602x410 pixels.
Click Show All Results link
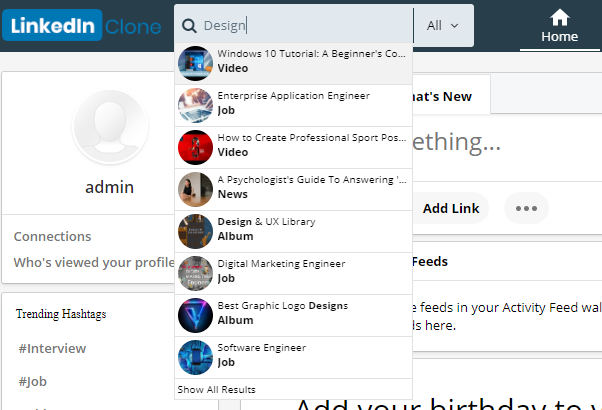coord(216,389)
